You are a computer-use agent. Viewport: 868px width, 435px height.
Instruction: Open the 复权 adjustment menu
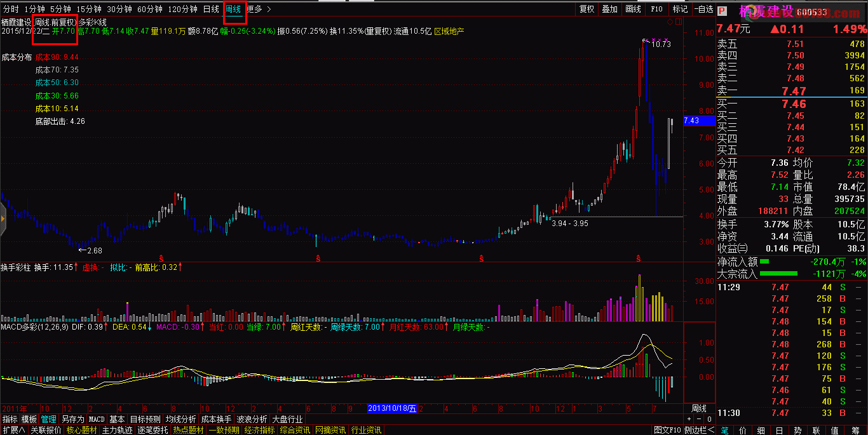[x=587, y=9]
